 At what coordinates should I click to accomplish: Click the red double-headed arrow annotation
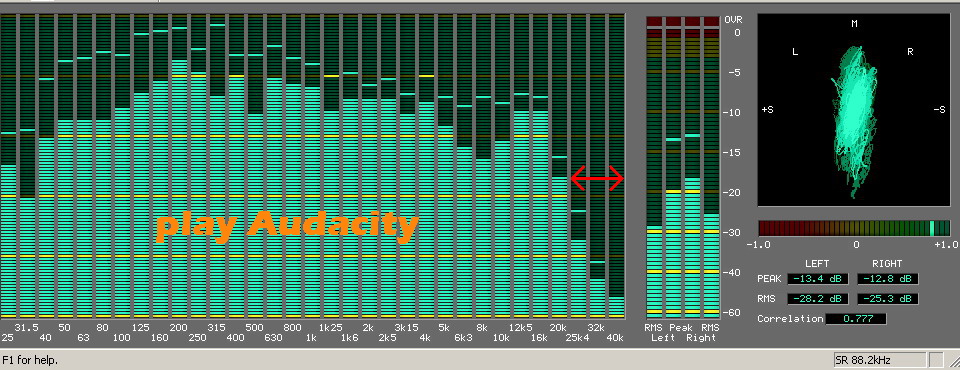(x=597, y=178)
